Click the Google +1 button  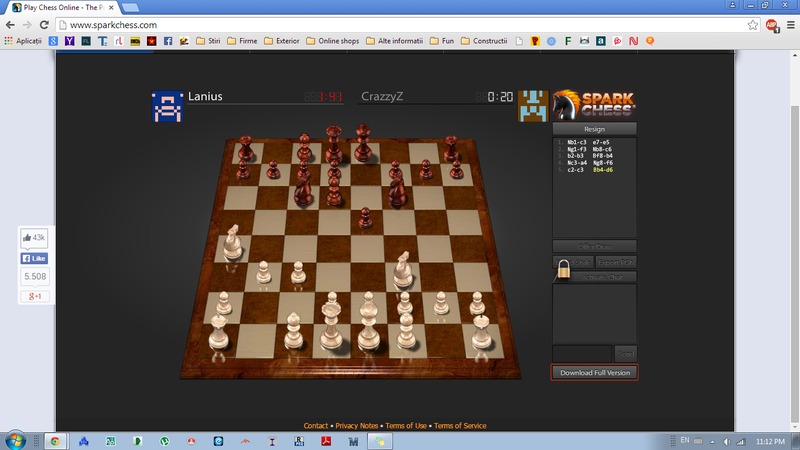pos(35,297)
